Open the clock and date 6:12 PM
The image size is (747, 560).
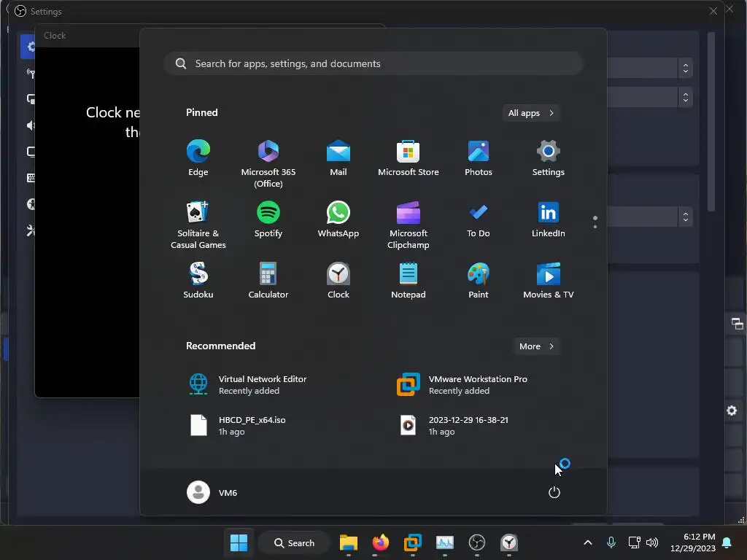tap(692, 542)
